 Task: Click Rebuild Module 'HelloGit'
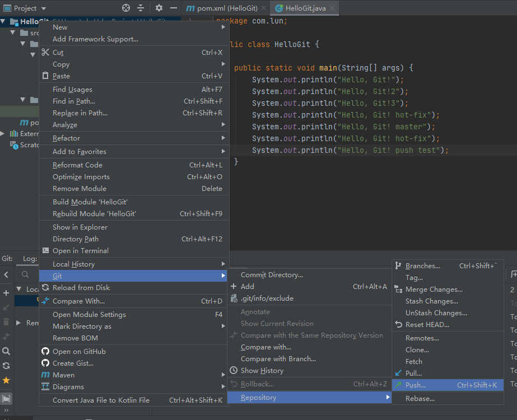pyautogui.click(x=134, y=213)
